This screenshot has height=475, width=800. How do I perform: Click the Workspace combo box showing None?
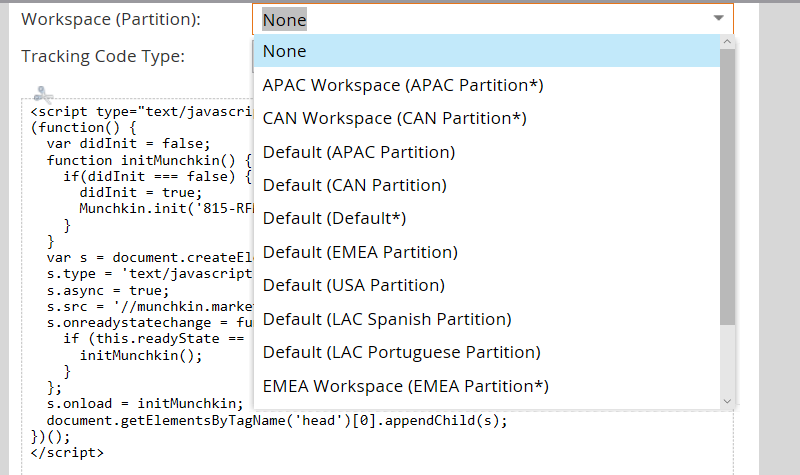[x=492, y=19]
